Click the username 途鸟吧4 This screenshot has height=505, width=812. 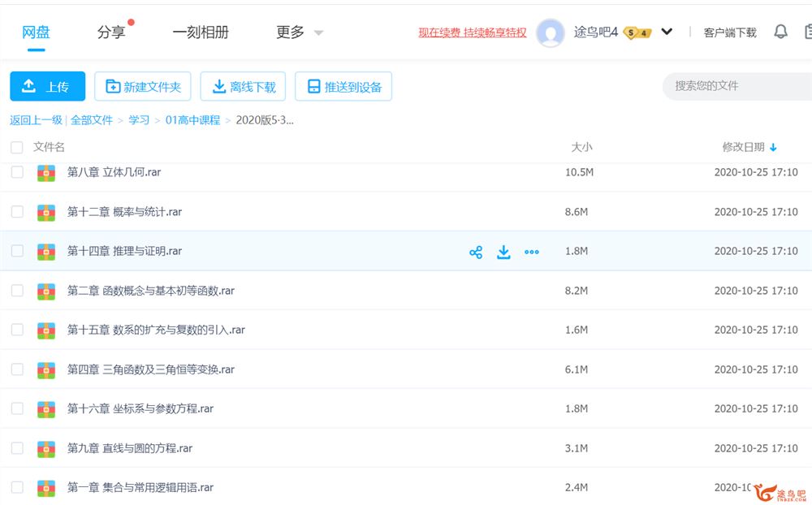(595, 32)
